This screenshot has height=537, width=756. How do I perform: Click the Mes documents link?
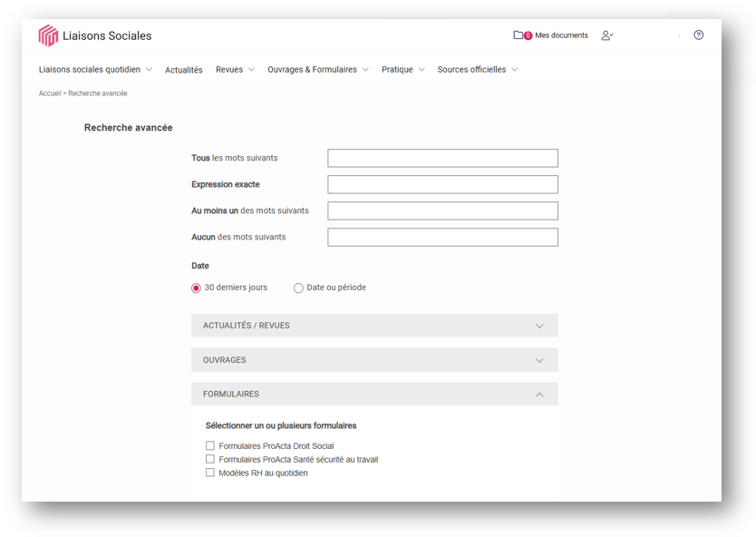pos(561,35)
